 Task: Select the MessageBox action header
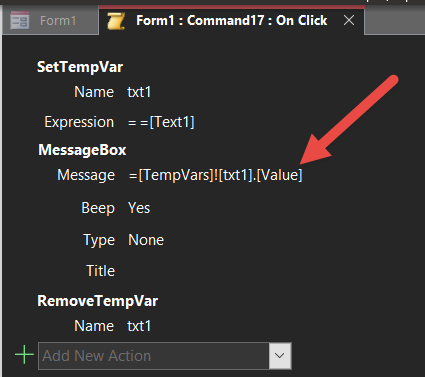[82, 150]
